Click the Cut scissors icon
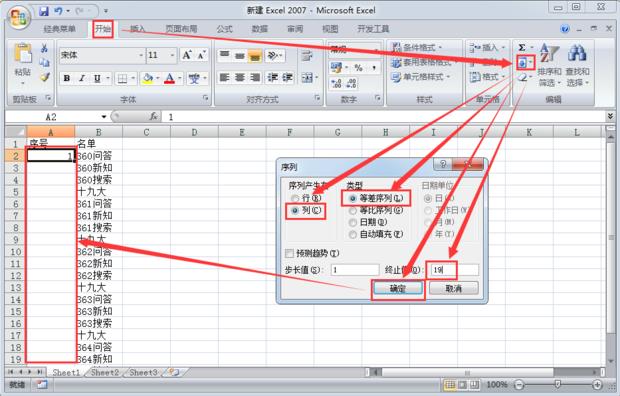Image resolution: width=620 pixels, height=396 pixels. [44, 48]
